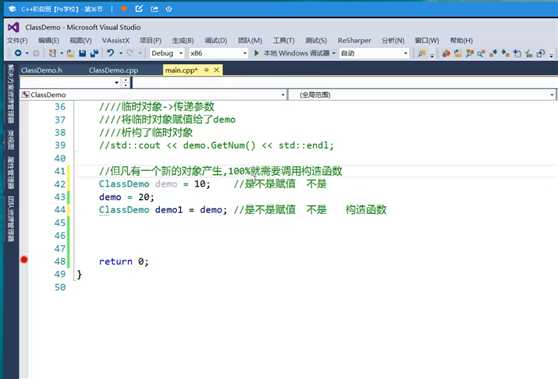Image resolution: width=558 pixels, height=379 pixels.
Task: Click the new project toolbar icon
Action: coord(52,53)
